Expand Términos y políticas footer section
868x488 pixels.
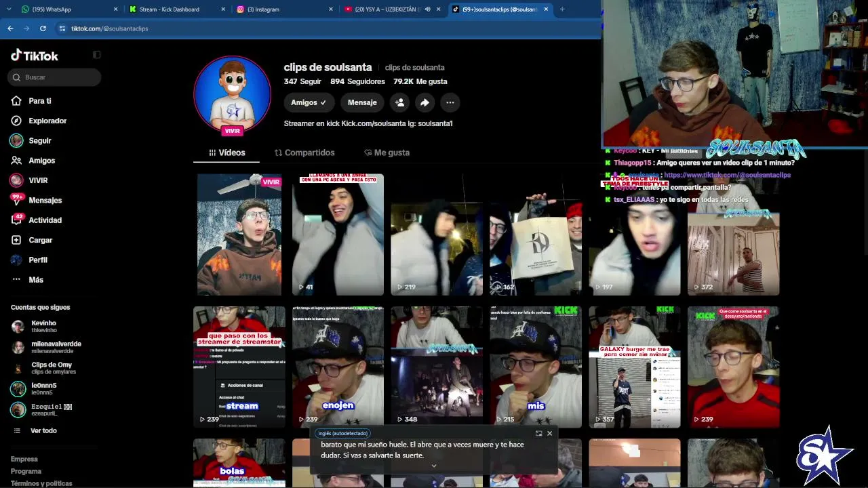point(41,483)
